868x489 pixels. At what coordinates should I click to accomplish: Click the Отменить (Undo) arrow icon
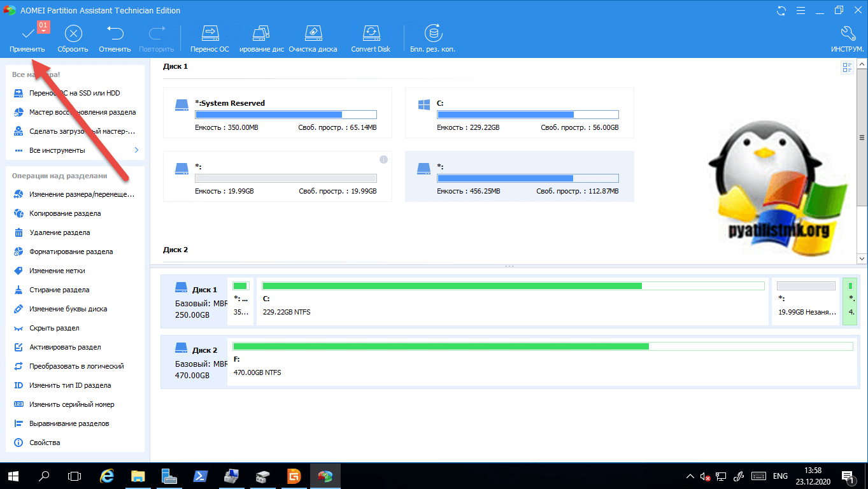tap(115, 33)
